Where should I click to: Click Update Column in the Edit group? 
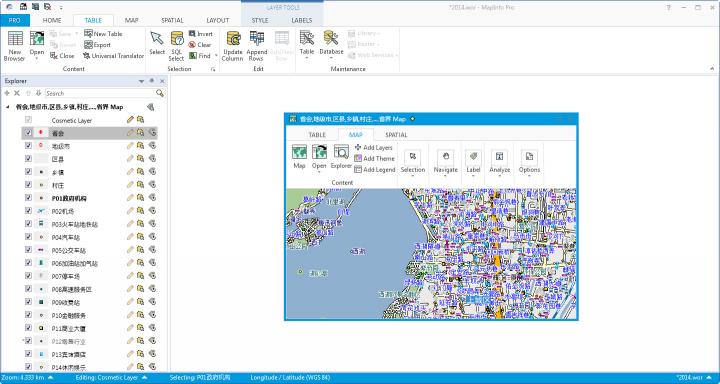(232, 46)
